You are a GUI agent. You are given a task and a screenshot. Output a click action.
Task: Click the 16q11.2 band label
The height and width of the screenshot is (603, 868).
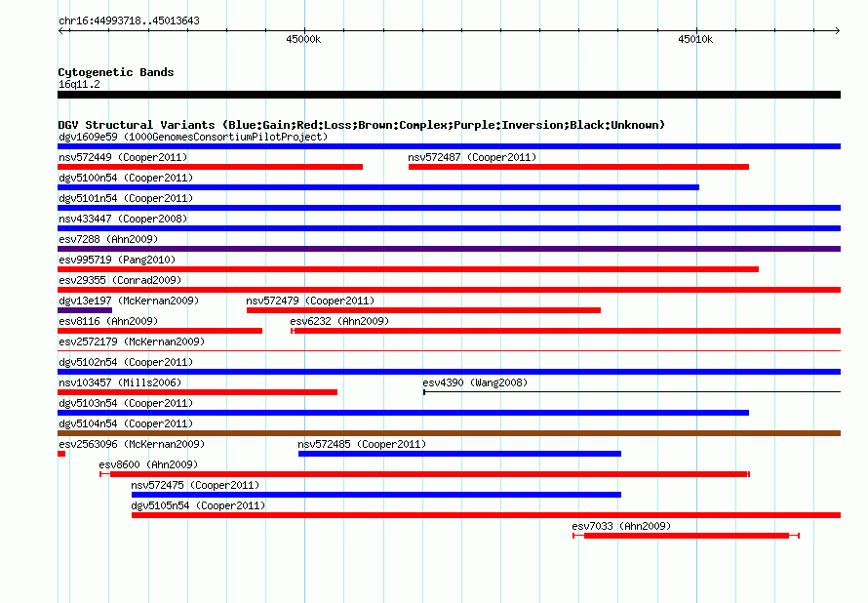click(x=79, y=84)
